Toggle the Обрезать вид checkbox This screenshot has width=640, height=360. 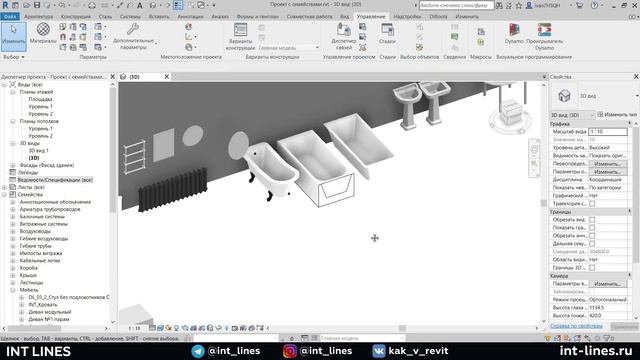click(592, 220)
